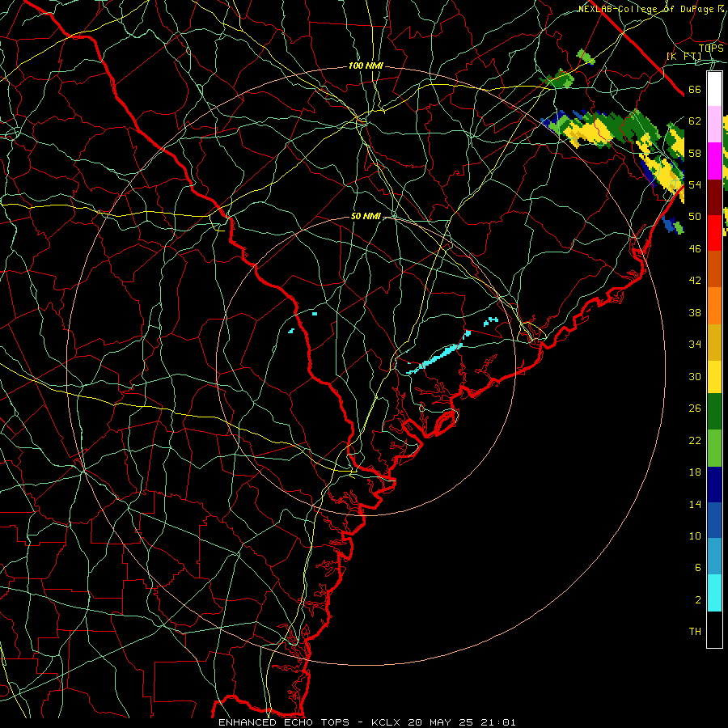Click the "54" scale value
The image size is (728, 728).
(695, 184)
